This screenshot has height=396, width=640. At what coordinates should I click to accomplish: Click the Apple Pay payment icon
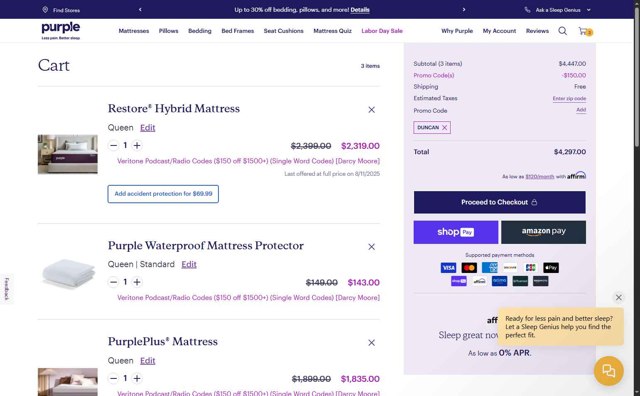tap(551, 268)
